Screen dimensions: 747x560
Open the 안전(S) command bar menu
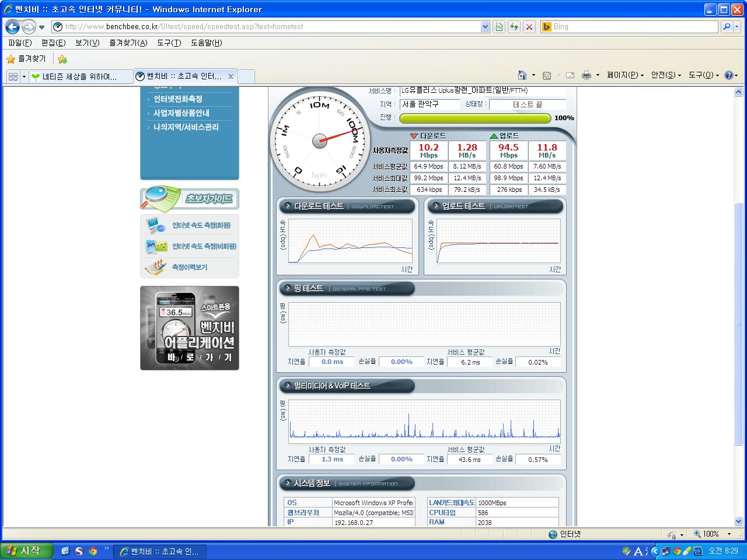pyautogui.click(x=666, y=75)
